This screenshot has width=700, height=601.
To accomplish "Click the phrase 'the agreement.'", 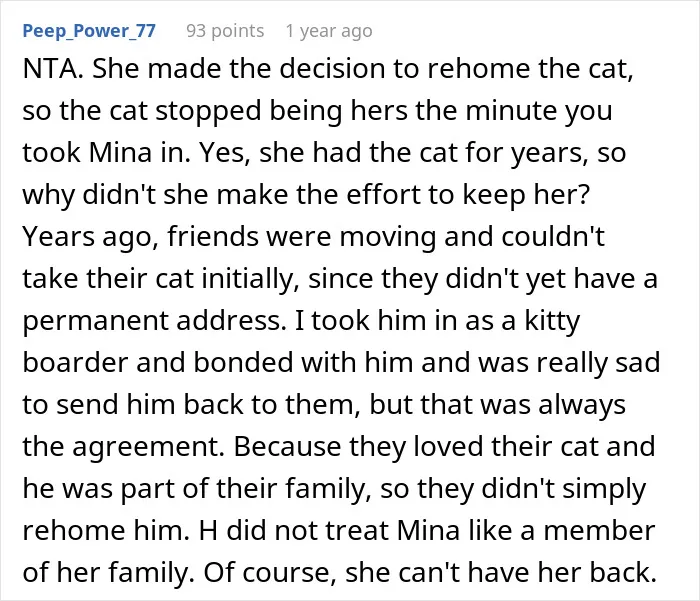I will pyautogui.click(x=124, y=447).
